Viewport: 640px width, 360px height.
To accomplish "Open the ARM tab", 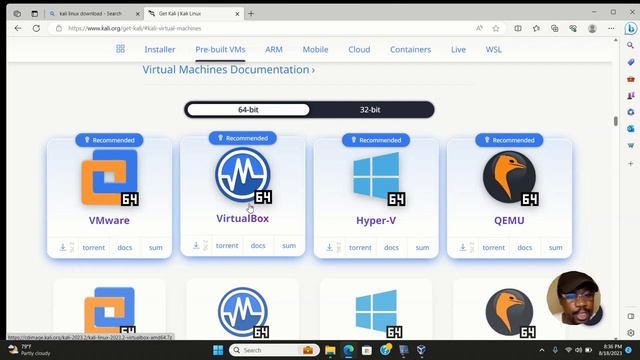I will tap(274, 49).
